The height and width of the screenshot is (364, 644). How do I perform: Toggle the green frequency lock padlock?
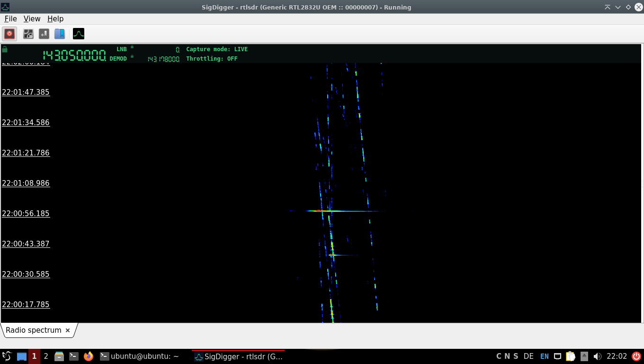click(5, 49)
